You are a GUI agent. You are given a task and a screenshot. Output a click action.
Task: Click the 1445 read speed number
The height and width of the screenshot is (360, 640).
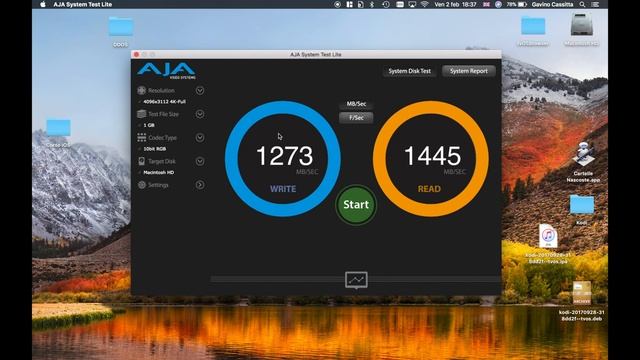[432, 156]
